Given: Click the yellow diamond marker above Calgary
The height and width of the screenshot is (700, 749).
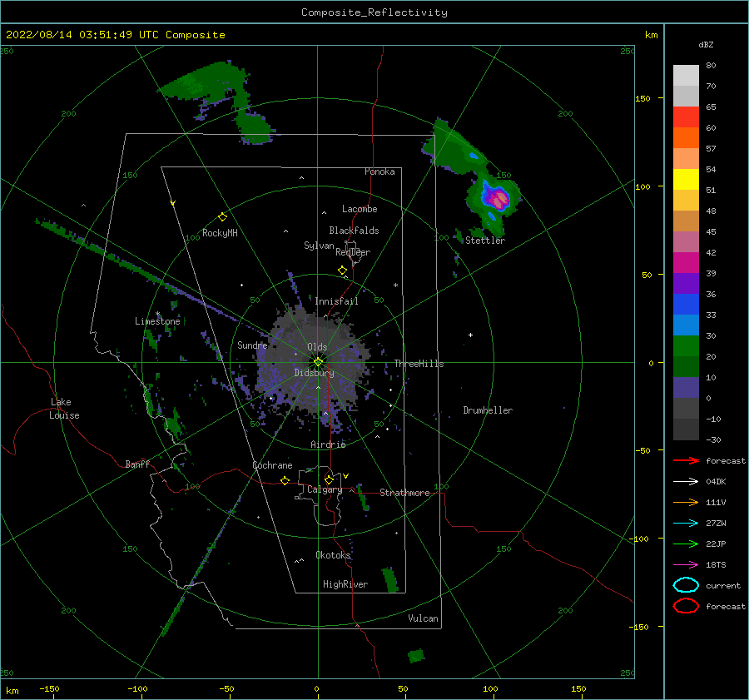Looking at the screenshot, I should (x=329, y=479).
